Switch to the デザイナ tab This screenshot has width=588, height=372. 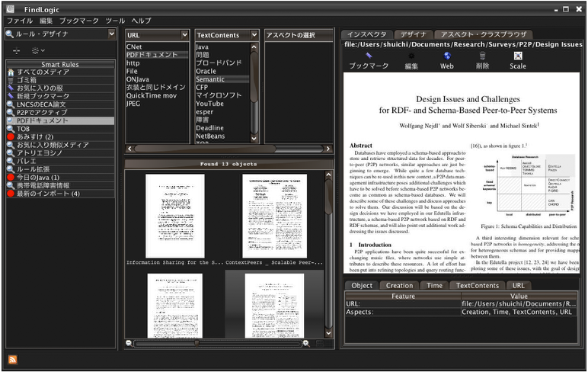(x=413, y=34)
